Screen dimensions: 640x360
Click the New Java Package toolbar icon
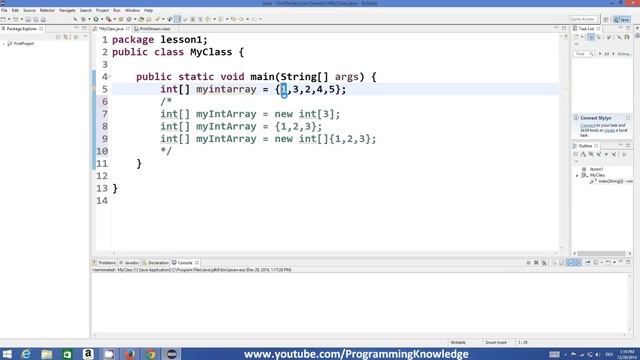click(121, 19)
